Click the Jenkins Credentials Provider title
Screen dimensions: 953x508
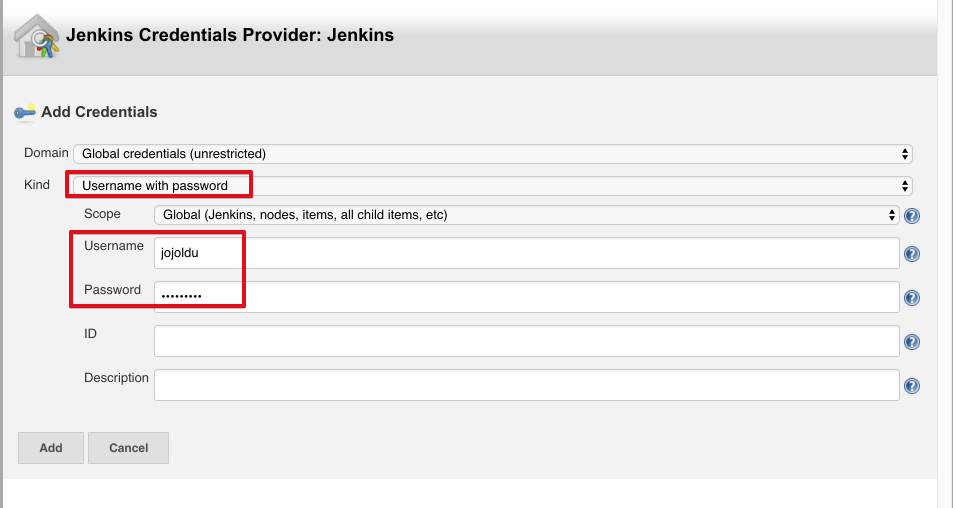pos(230,35)
